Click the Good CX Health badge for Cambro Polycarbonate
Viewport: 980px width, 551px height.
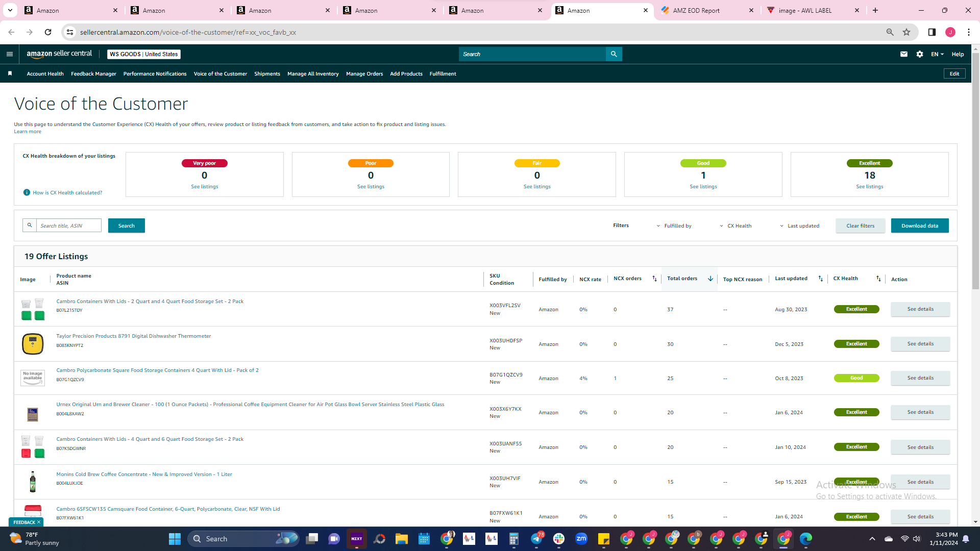(856, 378)
